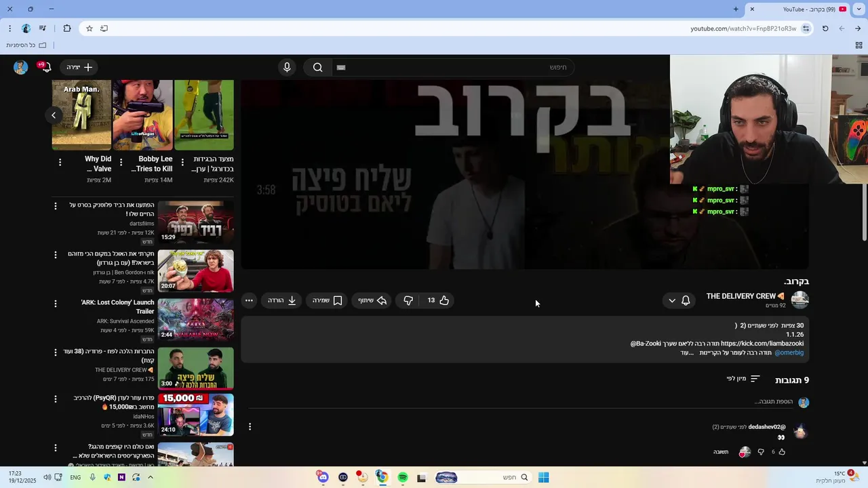This screenshot has height=488, width=868.
Task: Click the YouTube voice search microphone
Action: point(287,67)
